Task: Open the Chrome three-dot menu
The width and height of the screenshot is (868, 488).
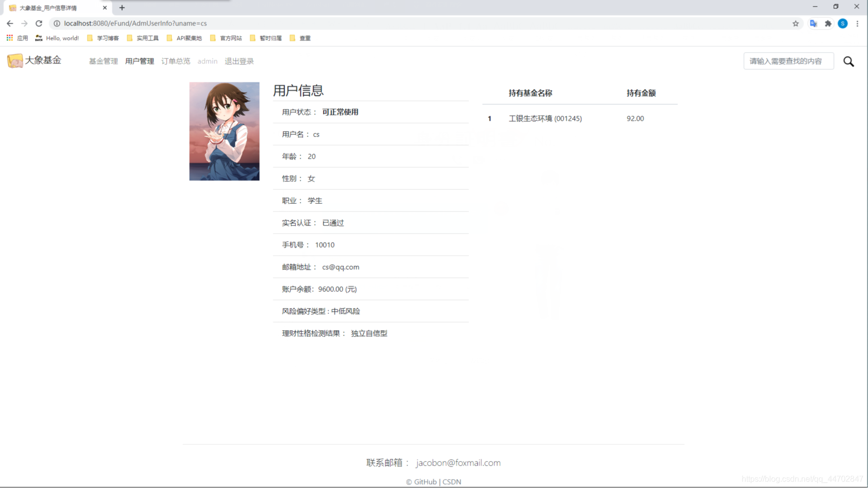Action: coord(858,23)
